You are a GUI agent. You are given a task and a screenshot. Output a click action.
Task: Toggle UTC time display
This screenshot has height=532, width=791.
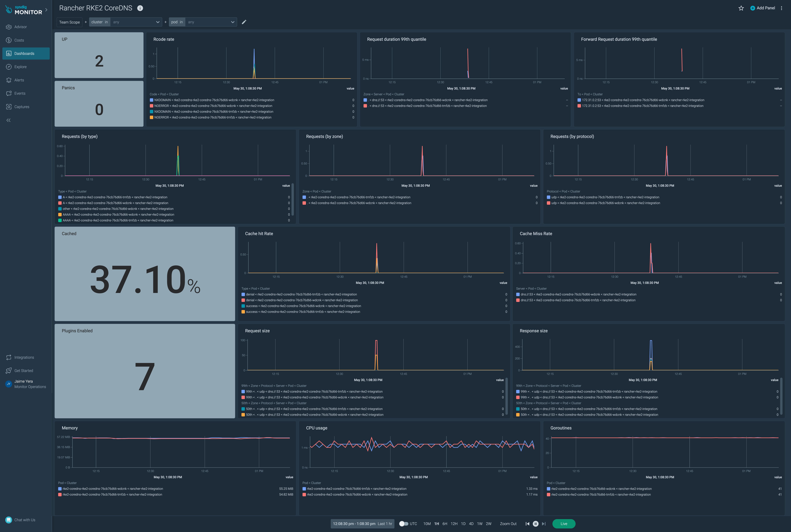click(404, 523)
